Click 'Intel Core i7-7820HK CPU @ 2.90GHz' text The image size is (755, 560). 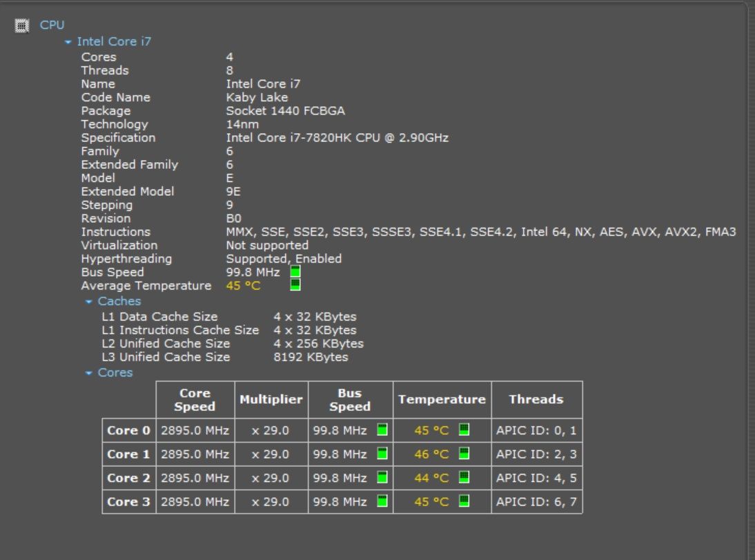click(x=337, y=138)
